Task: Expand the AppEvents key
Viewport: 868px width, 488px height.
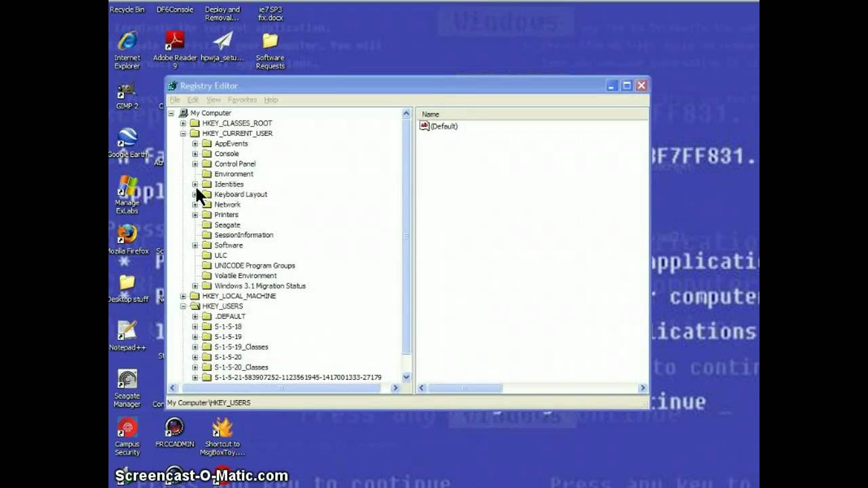Action: (195, 144)
